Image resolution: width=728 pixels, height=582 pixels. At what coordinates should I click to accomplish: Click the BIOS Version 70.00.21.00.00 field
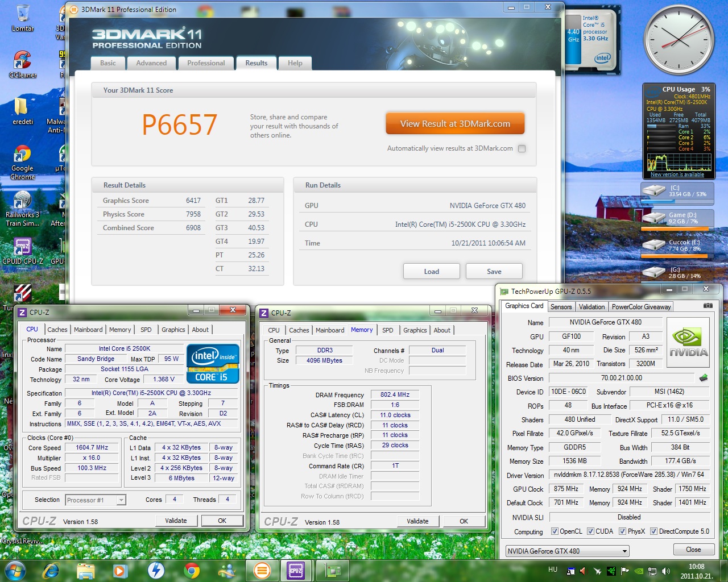click(x=622, y=378)
